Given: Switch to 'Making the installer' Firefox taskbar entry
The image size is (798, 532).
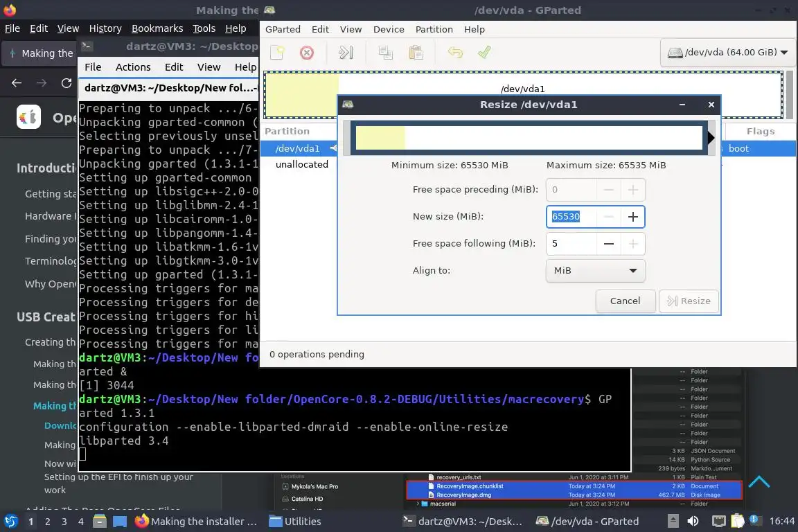Looking at the screenshot, I should [196, 522].
